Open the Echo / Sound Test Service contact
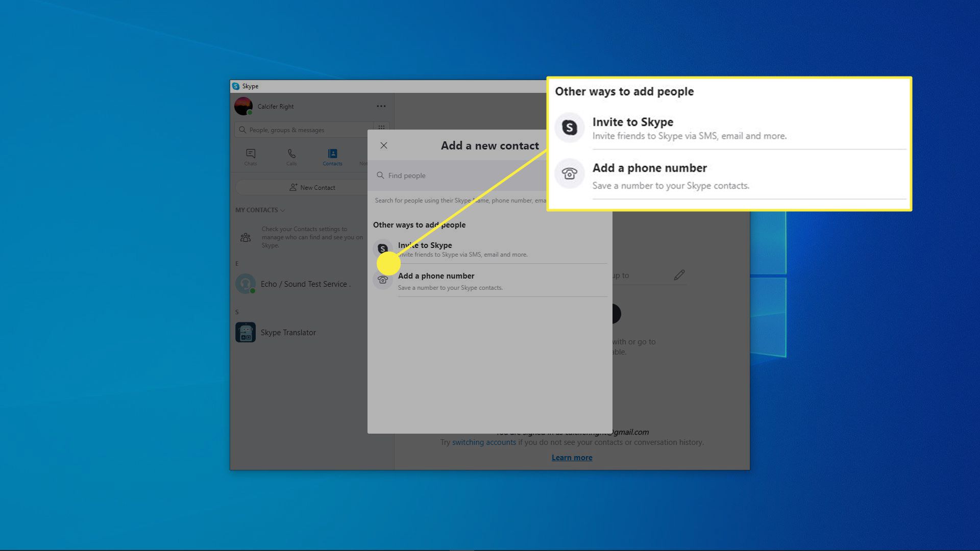The width and height of the screenshot is (980, 551). (305, 284)
